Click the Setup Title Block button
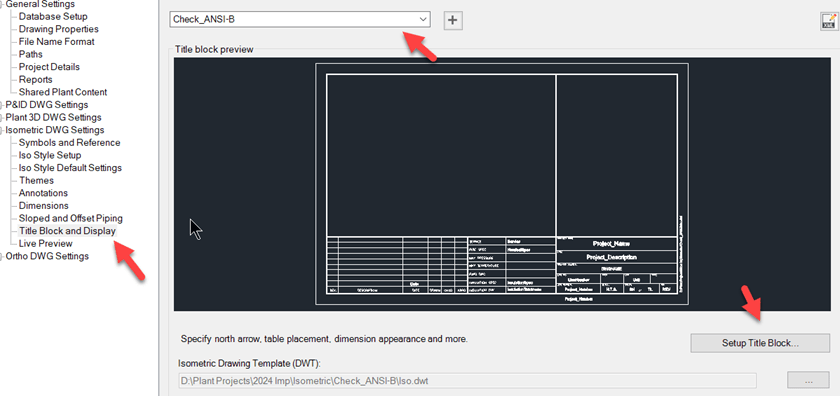Screen dimensions: 840x396 [760, 343]
